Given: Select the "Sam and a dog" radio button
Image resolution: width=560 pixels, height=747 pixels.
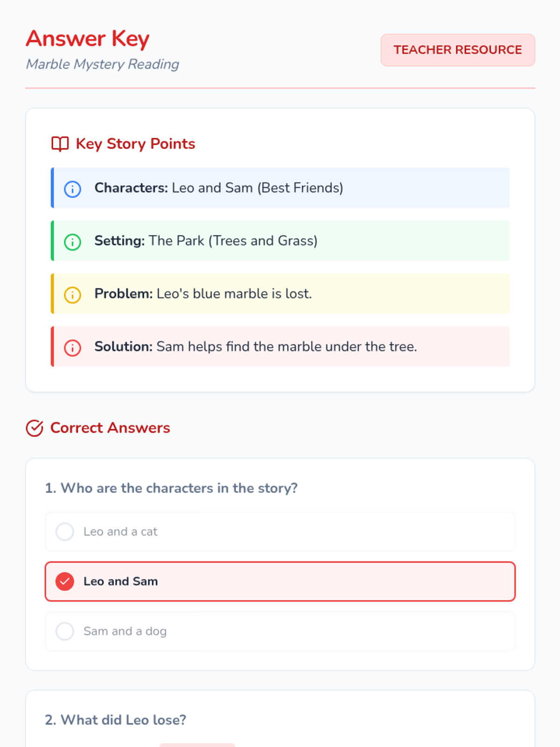Looking at the screenshot, I should click(65, 631).
